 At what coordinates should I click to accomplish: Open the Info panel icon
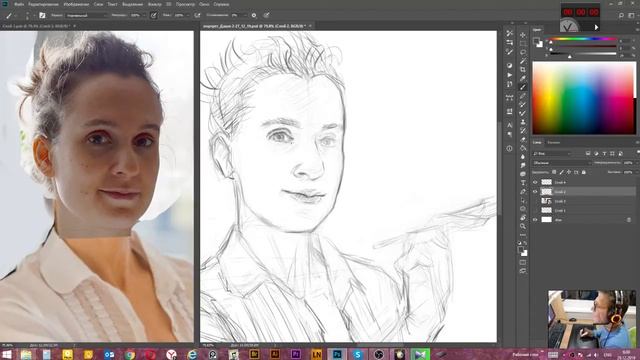(509, 149)
